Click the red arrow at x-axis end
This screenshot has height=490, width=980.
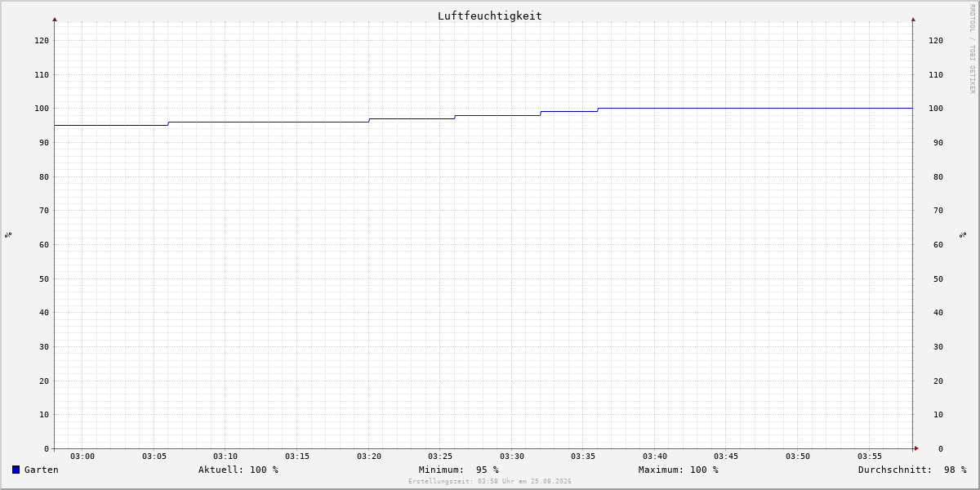click(x=916, y=448)
